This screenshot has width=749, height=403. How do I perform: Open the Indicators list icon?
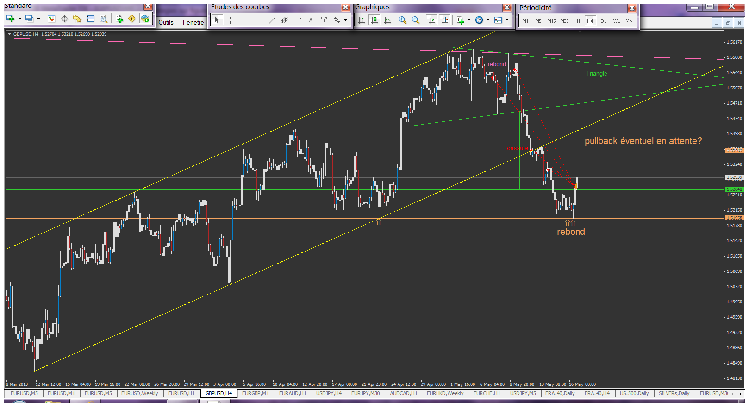(x=460, y=20)
